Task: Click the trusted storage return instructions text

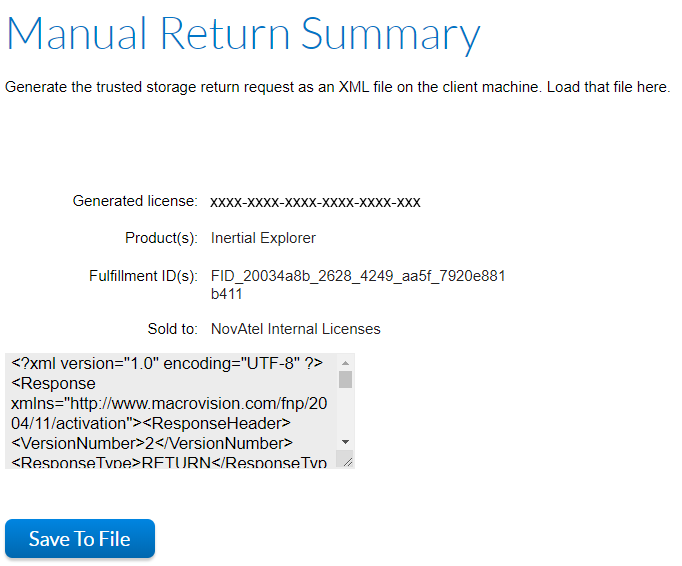Action: (x=338, y=87)
